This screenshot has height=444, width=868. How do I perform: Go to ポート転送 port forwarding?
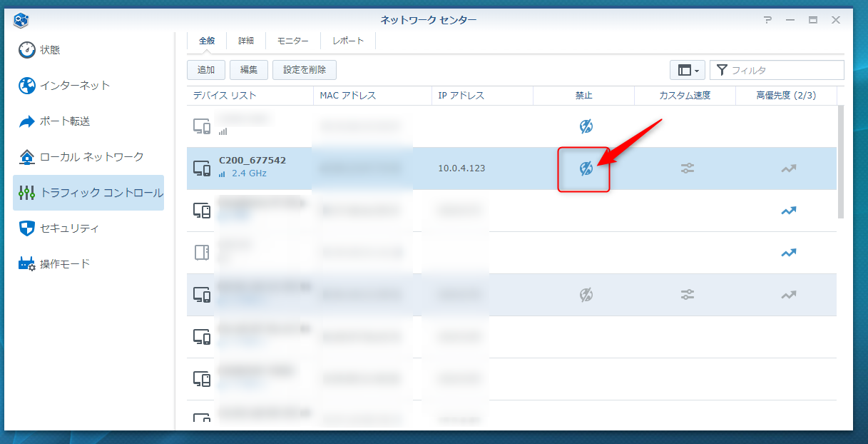pos(64,121)
